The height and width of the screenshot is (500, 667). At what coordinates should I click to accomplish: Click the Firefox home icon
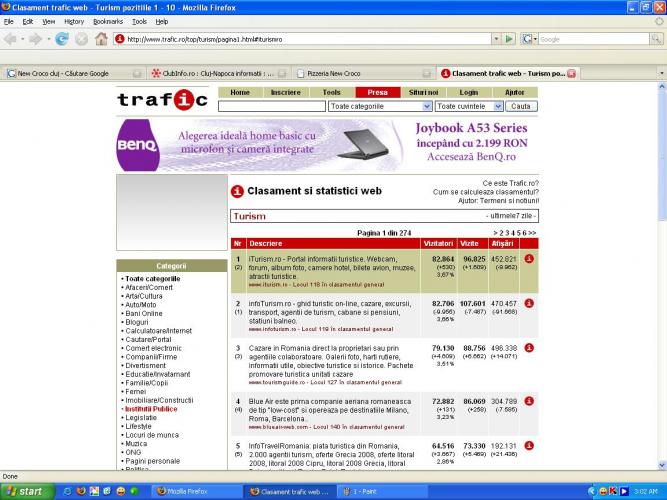coord(101,39)
